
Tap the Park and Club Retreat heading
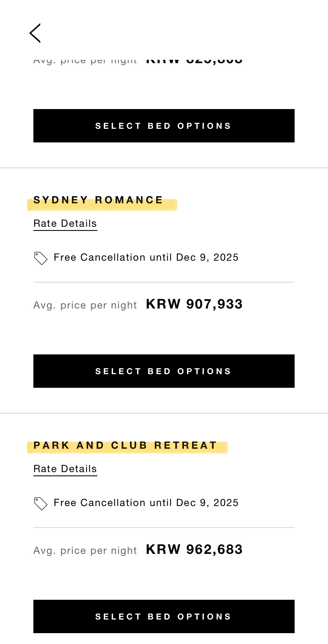click(125, 445)
